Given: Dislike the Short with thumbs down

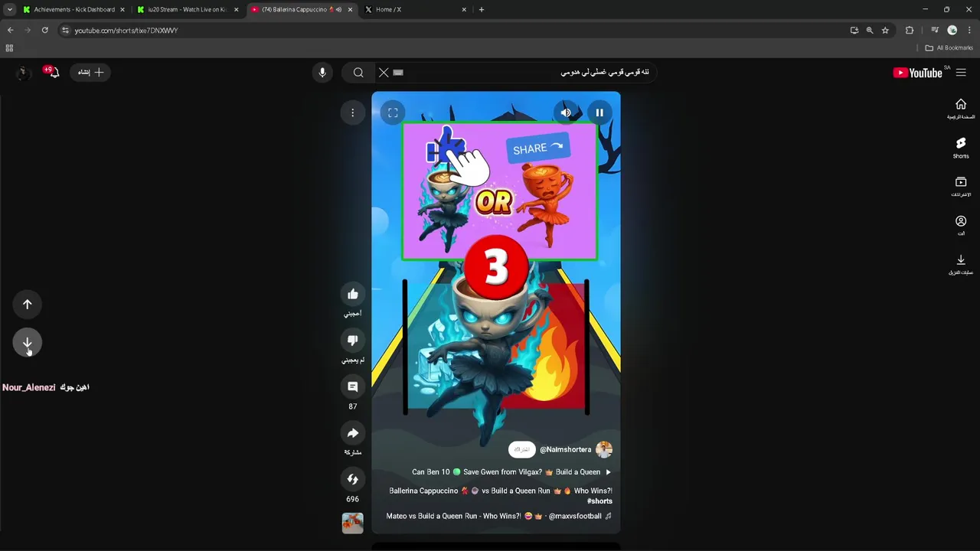Looking at the screenshot, I should tap(352, 341).
